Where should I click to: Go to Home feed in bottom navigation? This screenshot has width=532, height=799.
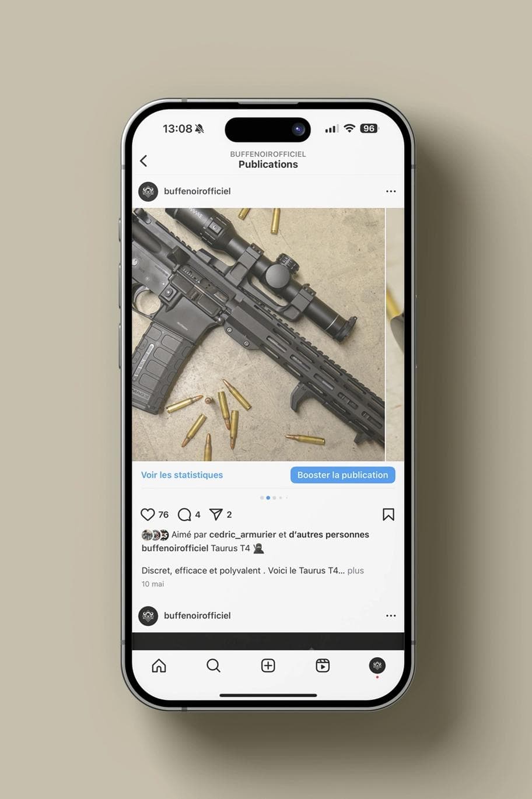[159, 665]
